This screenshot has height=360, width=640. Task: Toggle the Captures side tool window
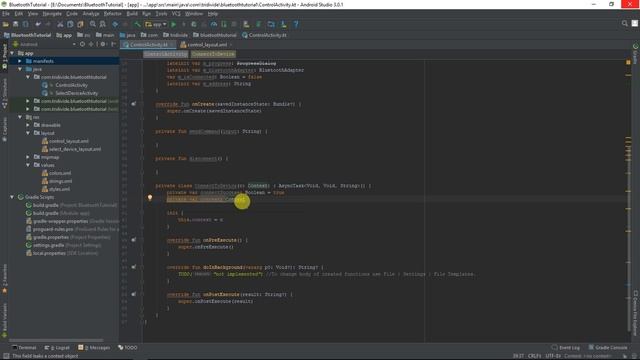click(4, 129)
